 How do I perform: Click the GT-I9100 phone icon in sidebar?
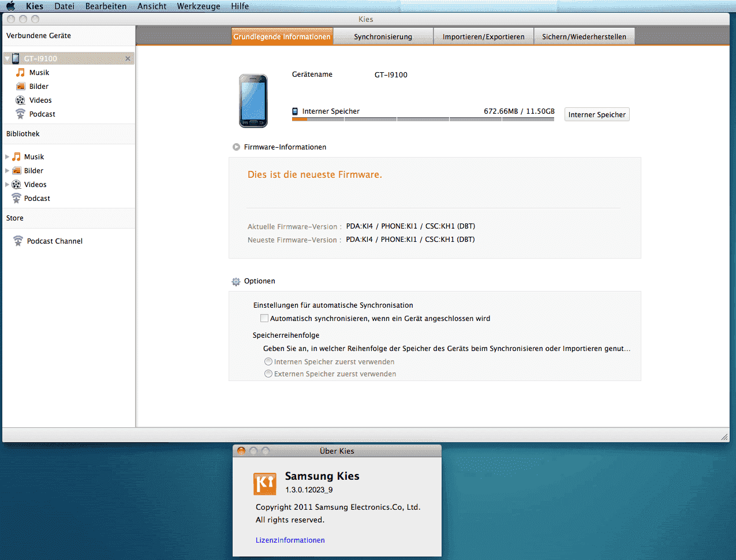coord(16,58)
